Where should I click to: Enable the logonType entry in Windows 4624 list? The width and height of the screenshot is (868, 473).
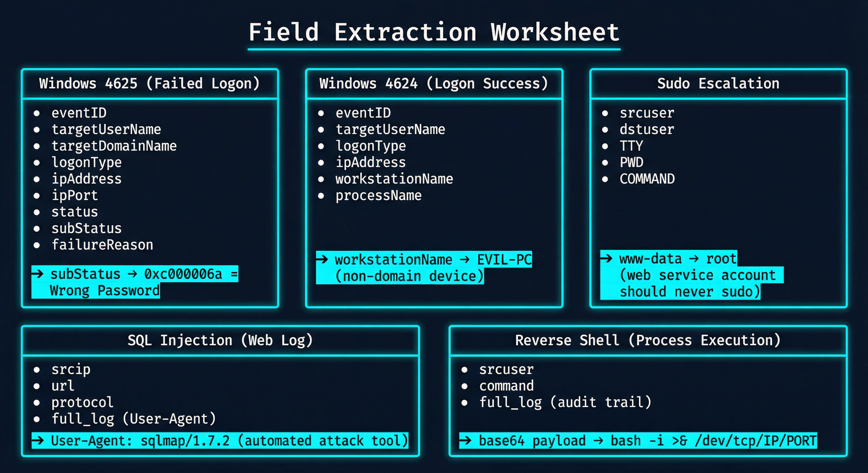point(371,146)
